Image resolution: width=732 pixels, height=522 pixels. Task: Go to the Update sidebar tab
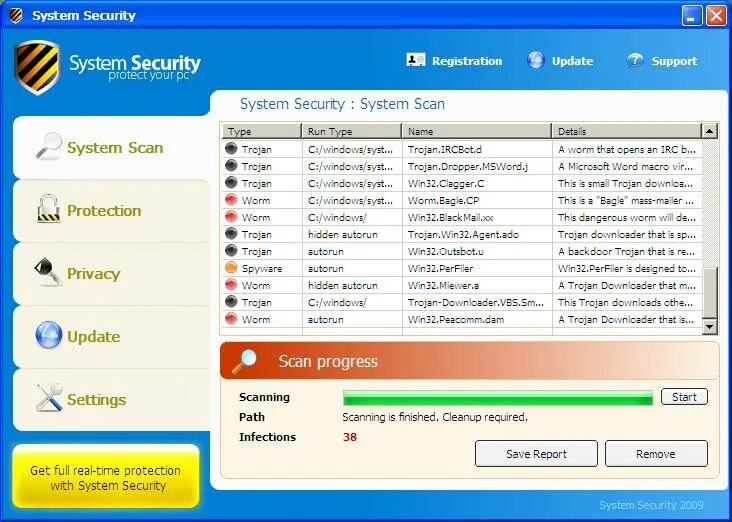112,337
